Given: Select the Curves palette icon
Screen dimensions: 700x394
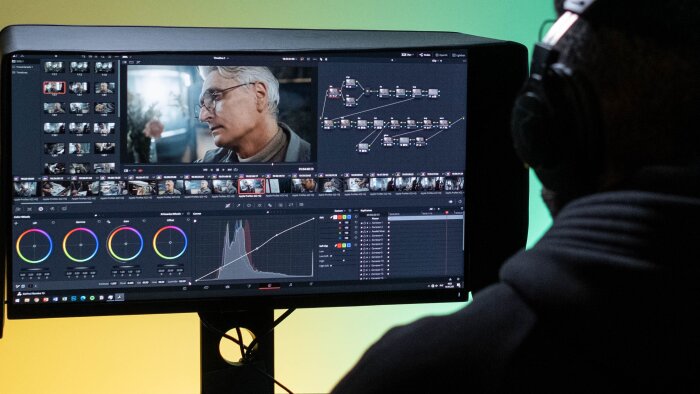Looking at the screenshot, I should pyautogui.click(x=228, y=205).
